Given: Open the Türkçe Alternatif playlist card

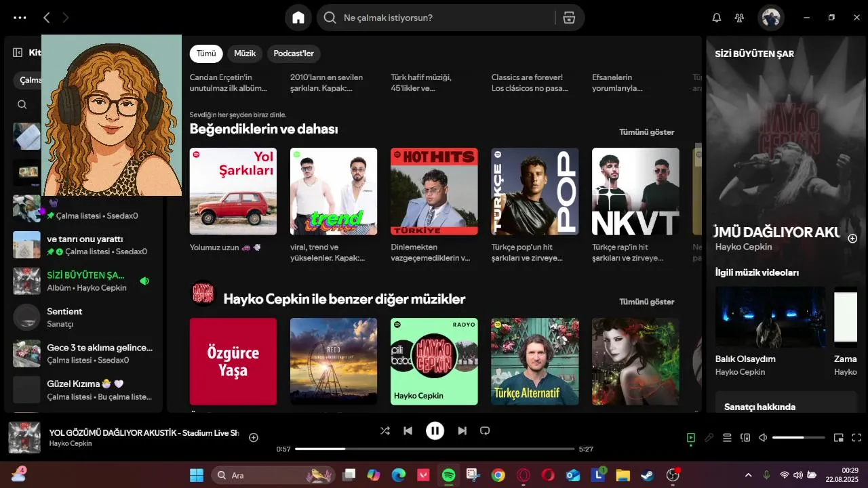Looking at the screenshot, I should [x=535, y=361].
